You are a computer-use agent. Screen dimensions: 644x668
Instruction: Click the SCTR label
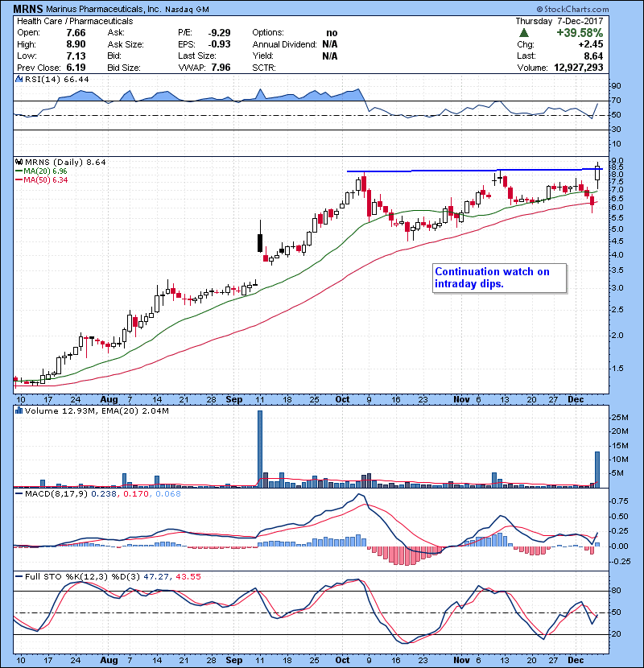click(x=264, y=68)
